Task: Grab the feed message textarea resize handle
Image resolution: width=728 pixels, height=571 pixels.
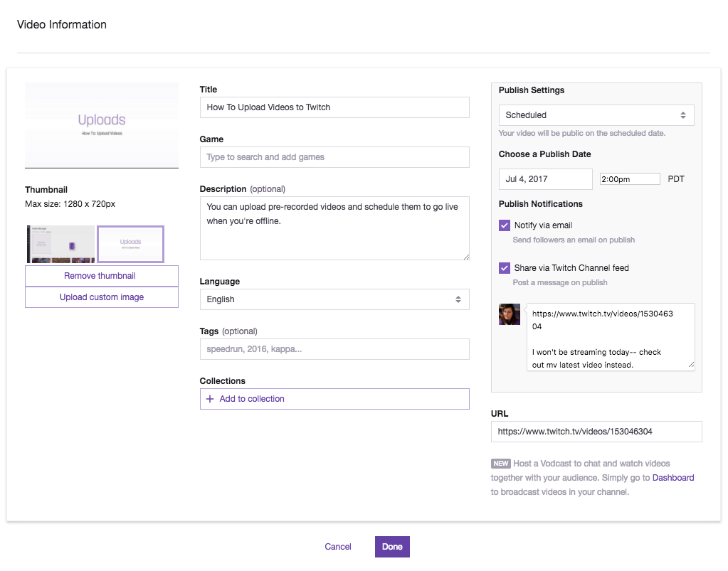Action: tap(691, 365)
